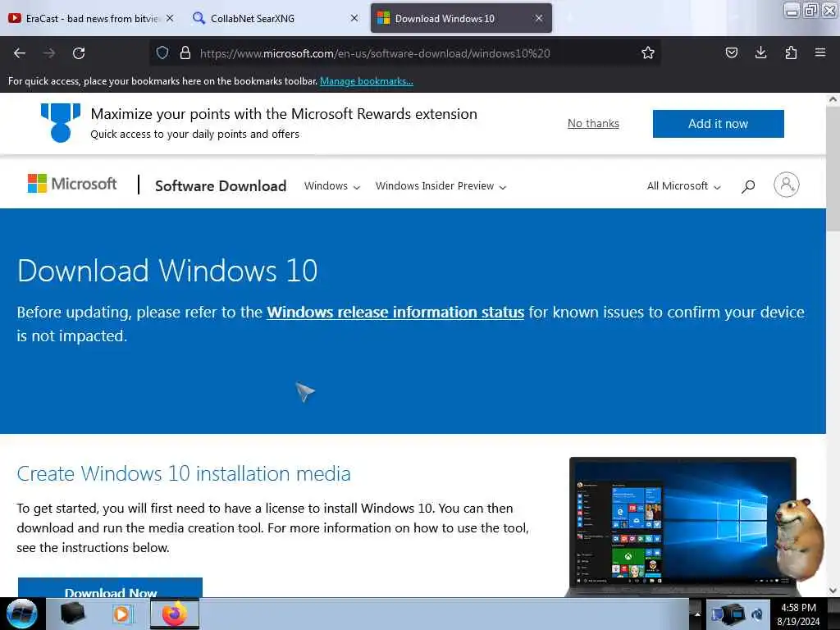Close the Download Windows 10 tab
Image resolution: width=840 pixels, height=630 pixels.
click(539, 18)
